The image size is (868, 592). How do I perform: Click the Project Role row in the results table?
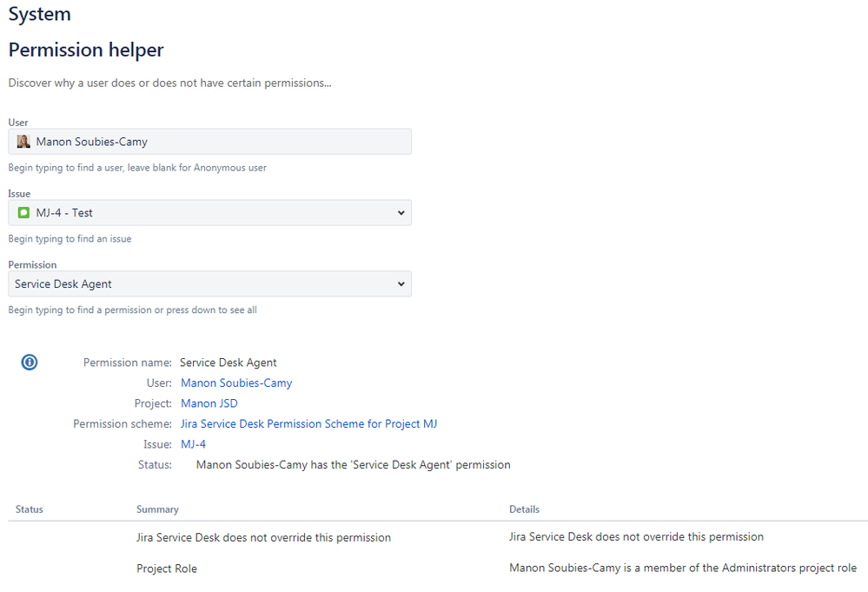167,568
